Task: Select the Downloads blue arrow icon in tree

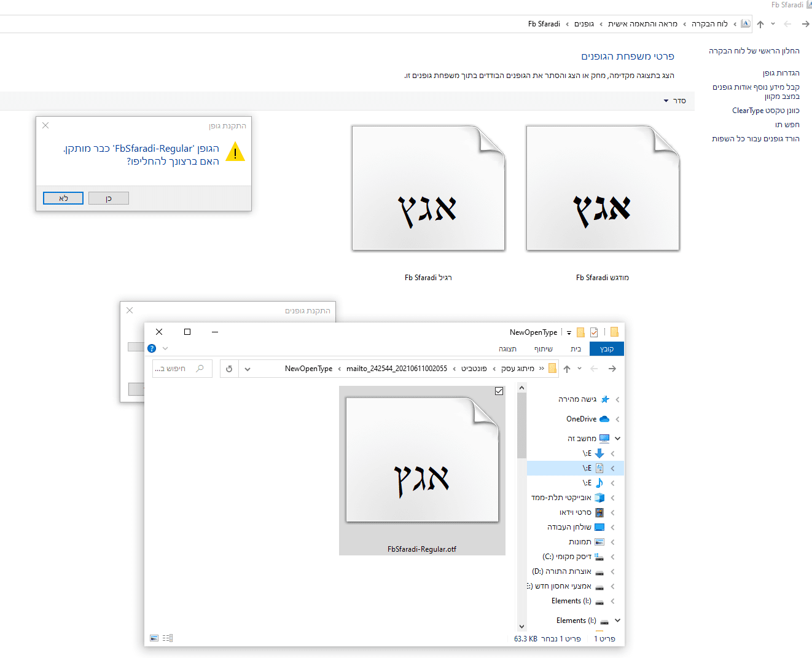Action: (x=599, y=453)
